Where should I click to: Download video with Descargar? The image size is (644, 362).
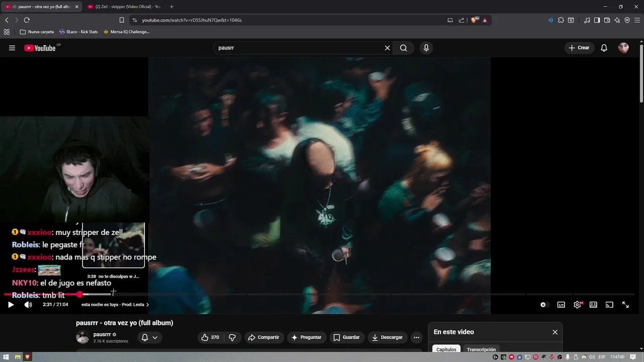387,337
